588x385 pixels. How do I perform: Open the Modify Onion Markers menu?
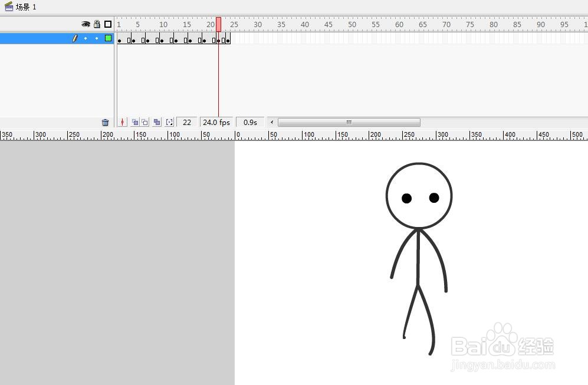170,122
